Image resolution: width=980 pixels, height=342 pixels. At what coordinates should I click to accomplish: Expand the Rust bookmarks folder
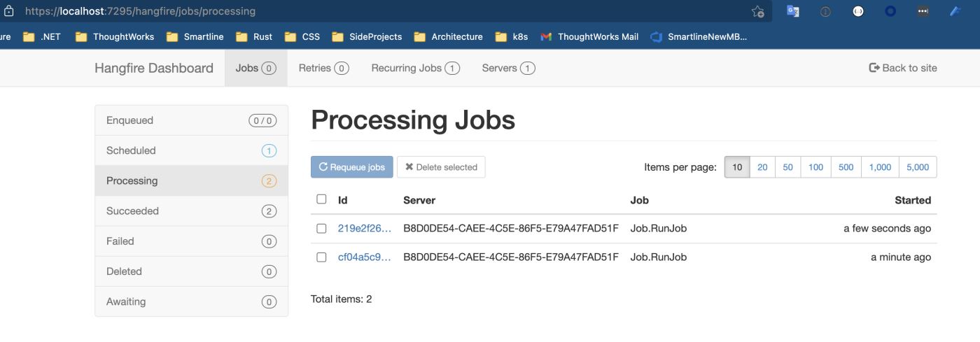click(254, 37)
